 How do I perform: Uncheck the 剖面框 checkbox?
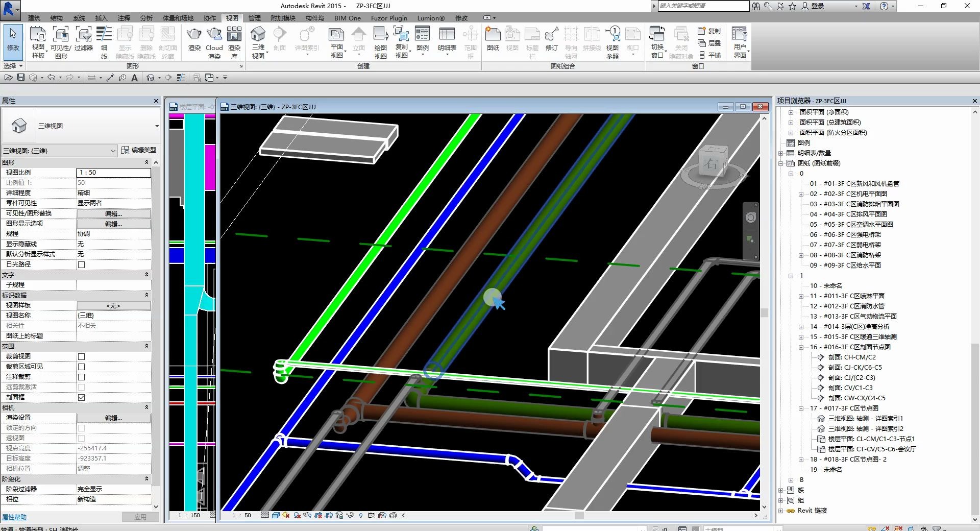coord(81,397)
